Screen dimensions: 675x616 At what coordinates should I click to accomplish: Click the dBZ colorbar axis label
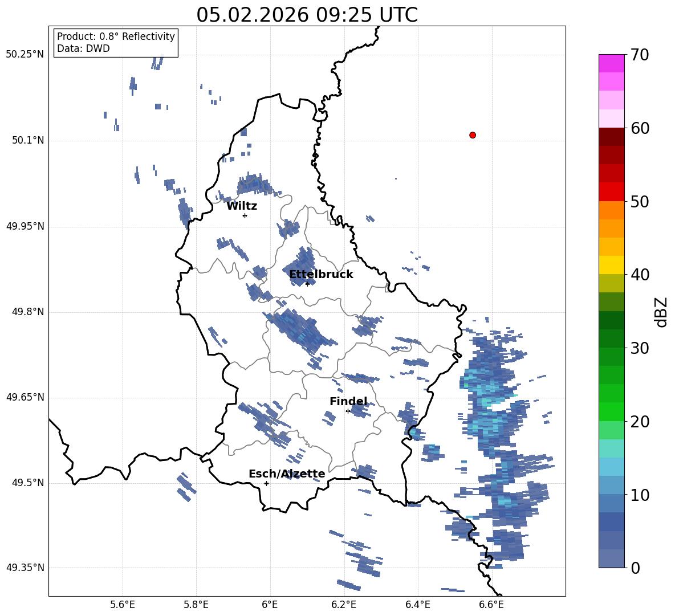tap(661, 312)
